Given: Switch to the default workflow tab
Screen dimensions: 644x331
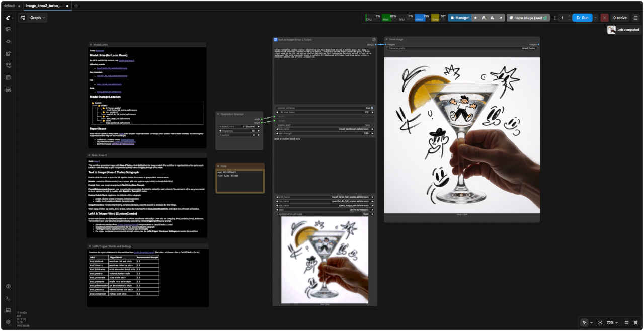Looking at the screenshot, I should tap(11, 6).
